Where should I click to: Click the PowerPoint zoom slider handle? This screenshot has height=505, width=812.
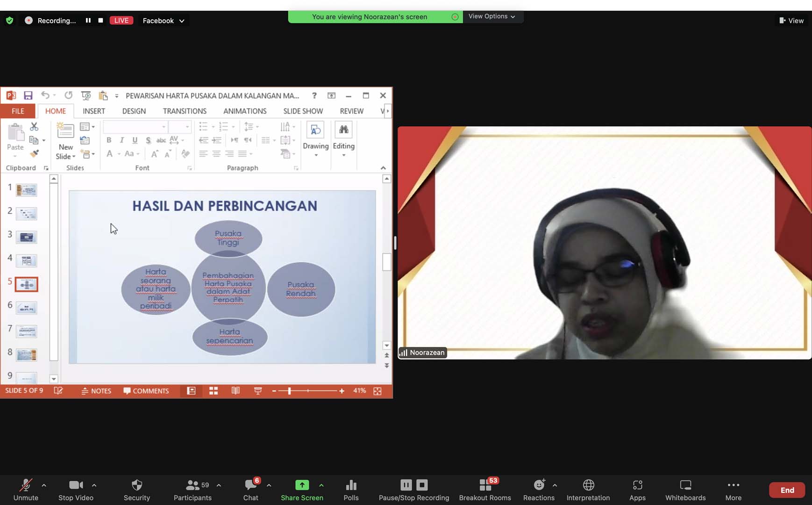coord(290,391)
